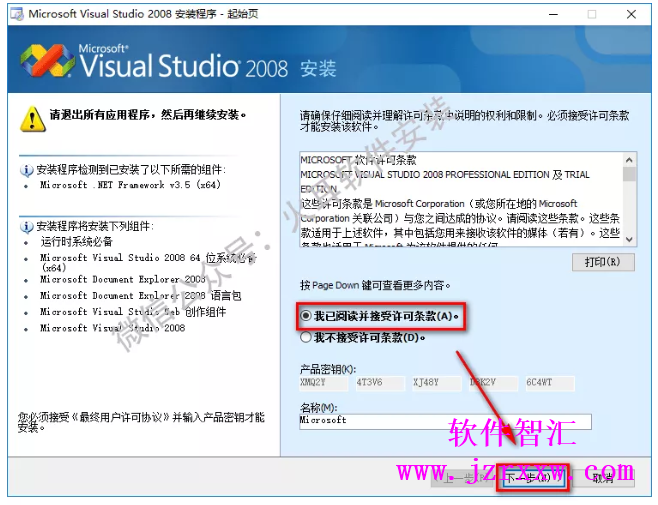The width and height of the screenshot is (658, 505).
Task: Click the last list entry "Microsoft Visual Studio 2008"
Action: [x=112, y=328]
